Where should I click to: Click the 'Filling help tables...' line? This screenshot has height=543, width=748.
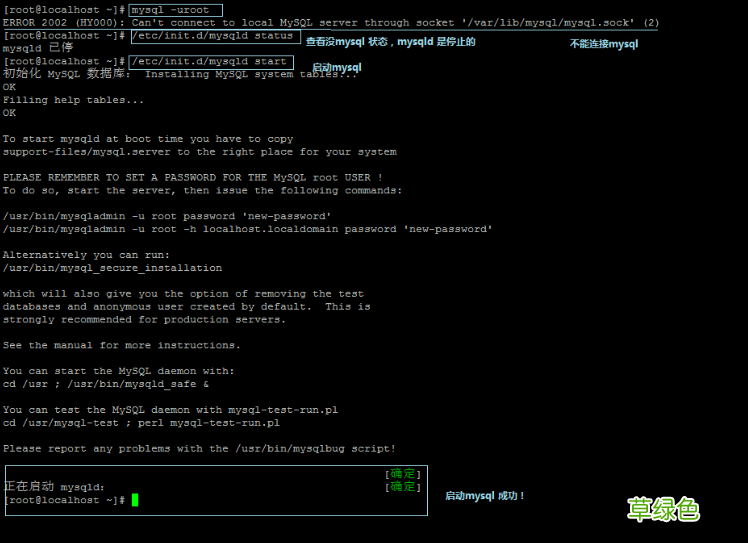[x=73, y=100]
